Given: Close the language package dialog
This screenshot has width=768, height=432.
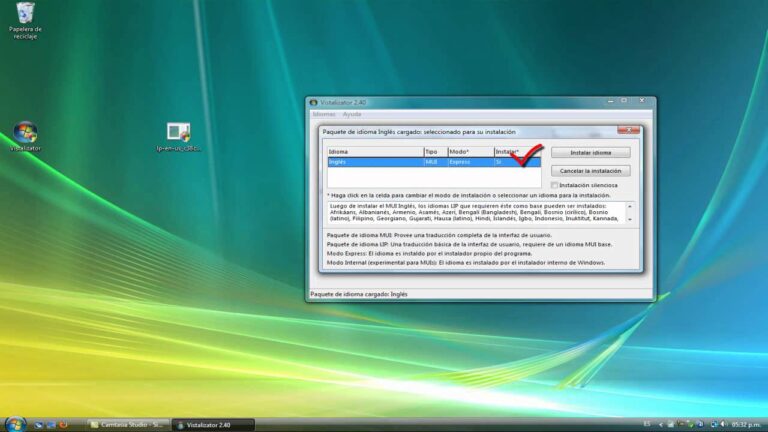Looking at the screenshot, I should pos(628,130).
